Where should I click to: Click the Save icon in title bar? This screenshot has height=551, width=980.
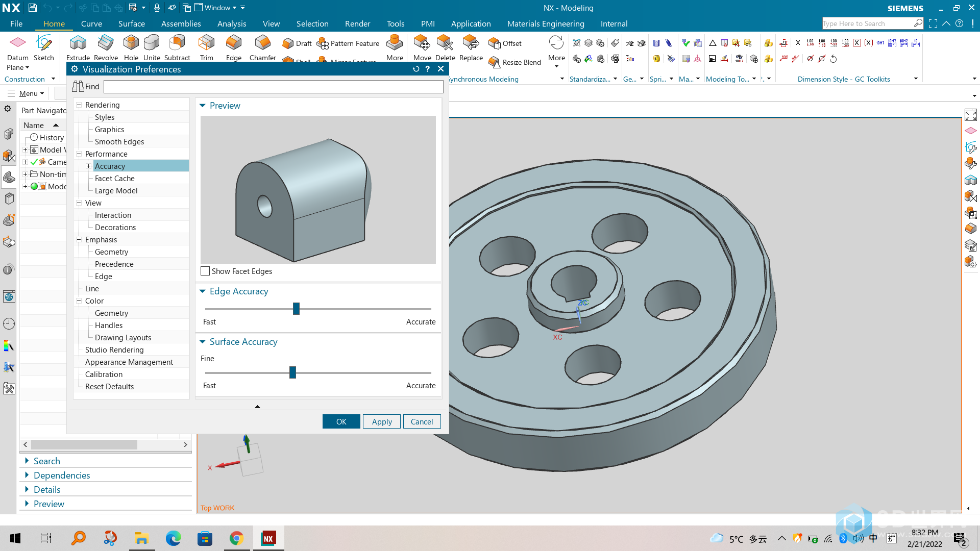(x=32, y=8)
